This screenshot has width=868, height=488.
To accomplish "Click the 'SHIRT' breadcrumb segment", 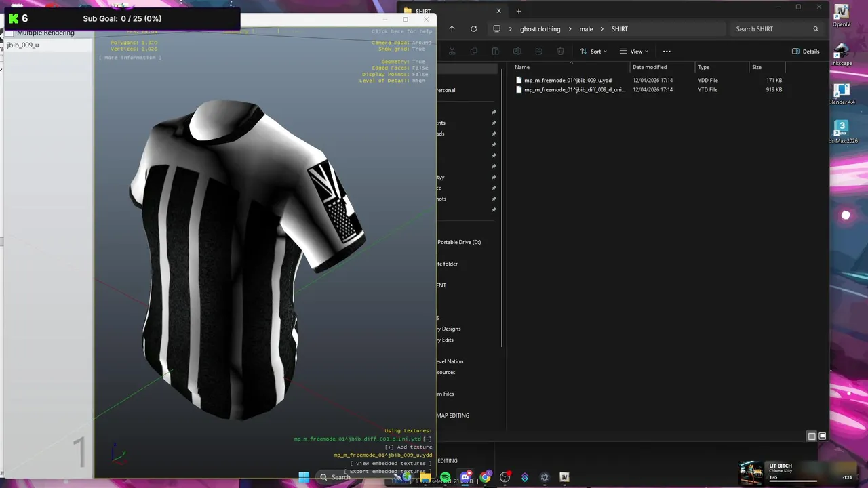I will [x=619, y=29].
